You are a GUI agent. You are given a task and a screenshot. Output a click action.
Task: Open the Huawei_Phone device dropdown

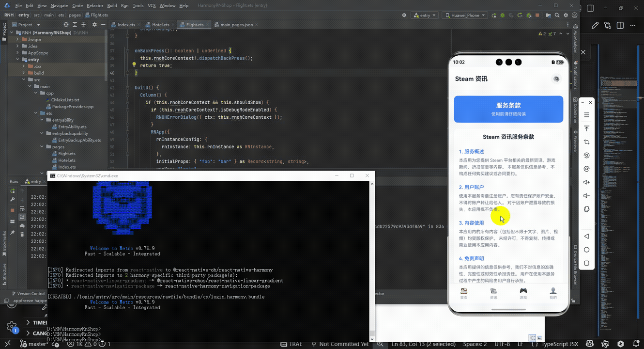coord(465,16)
